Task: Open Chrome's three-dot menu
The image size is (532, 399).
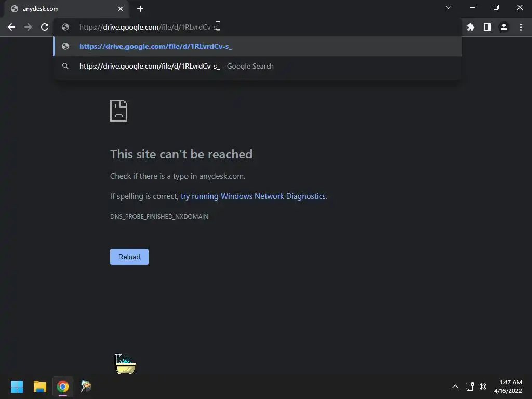Action: pos(521,27)
